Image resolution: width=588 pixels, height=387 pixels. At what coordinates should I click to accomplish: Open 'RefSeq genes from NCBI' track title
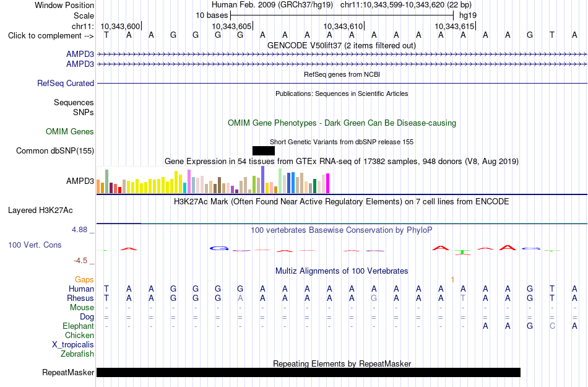pos(342,74)
